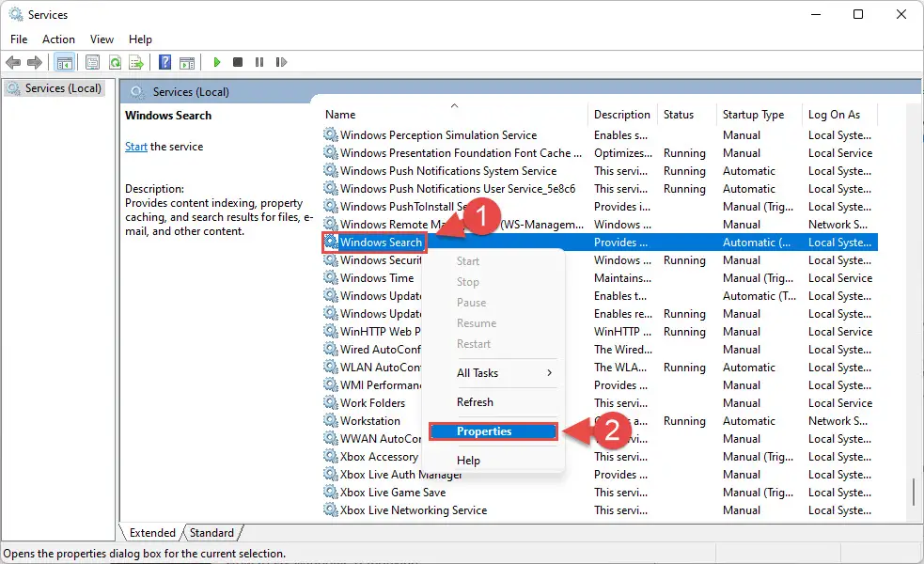
Task: Open the Help question-mark toolbar icon
Action: point(165,62)
